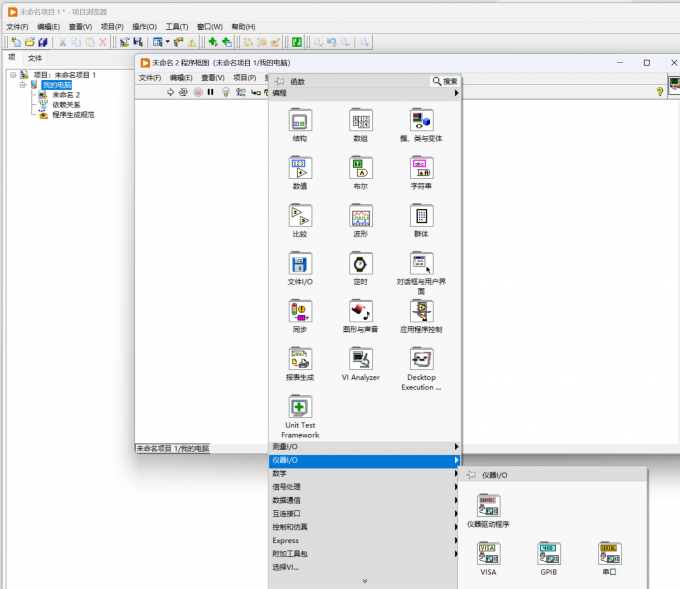Open the 文件I/O palette

click(x=300, y=263)
